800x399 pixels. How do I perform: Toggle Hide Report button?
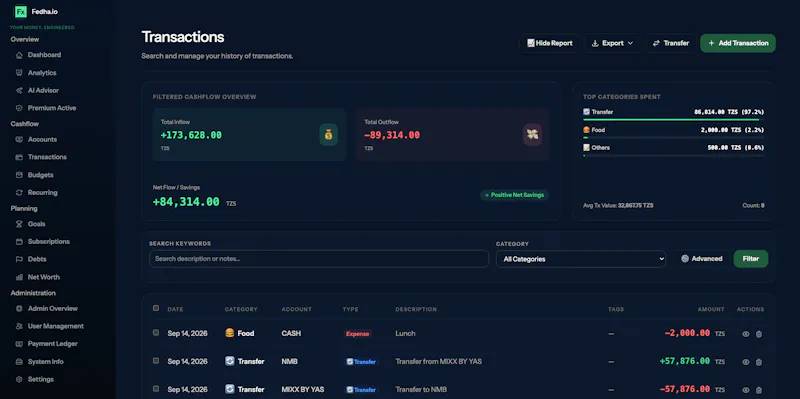tap(549, 43)
